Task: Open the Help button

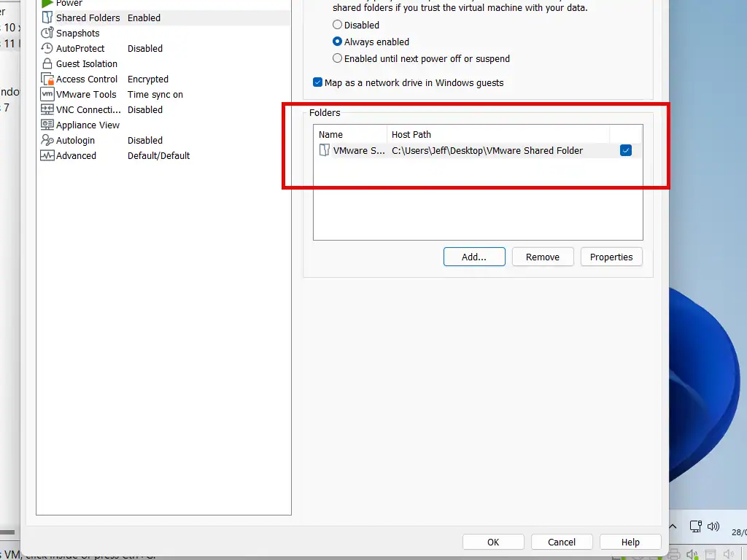Action: coord(630,542)
